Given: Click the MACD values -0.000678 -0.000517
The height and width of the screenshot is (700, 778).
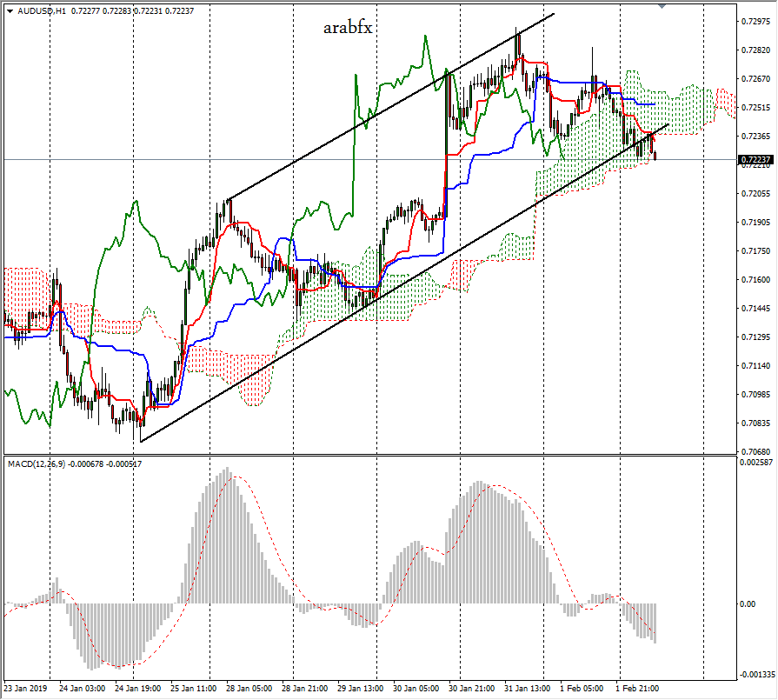Looking at the screenshot, I should point(104,464).
